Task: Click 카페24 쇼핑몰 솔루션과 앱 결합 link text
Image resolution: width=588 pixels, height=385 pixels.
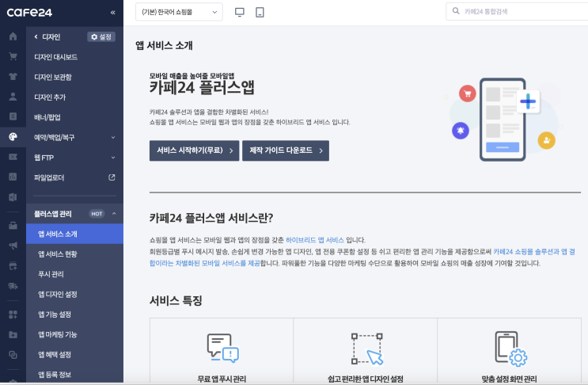Action: click(x=534, y=251)
